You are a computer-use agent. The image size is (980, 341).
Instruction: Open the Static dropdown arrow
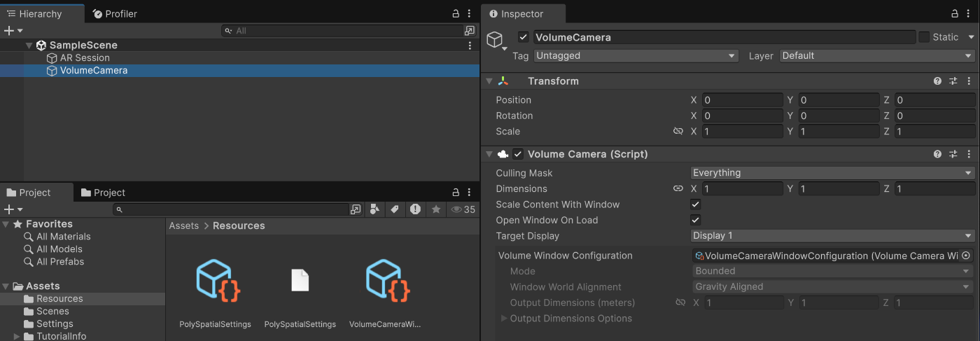(971, 38)
